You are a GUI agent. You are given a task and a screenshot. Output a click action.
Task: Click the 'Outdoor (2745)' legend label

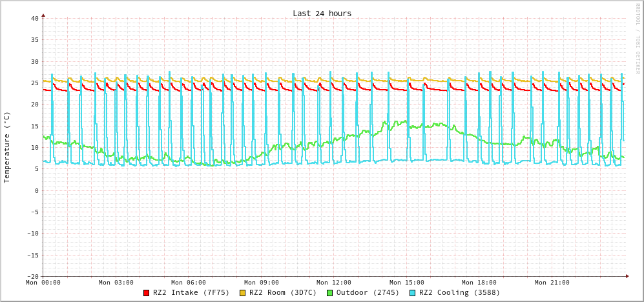pos(368,293)
